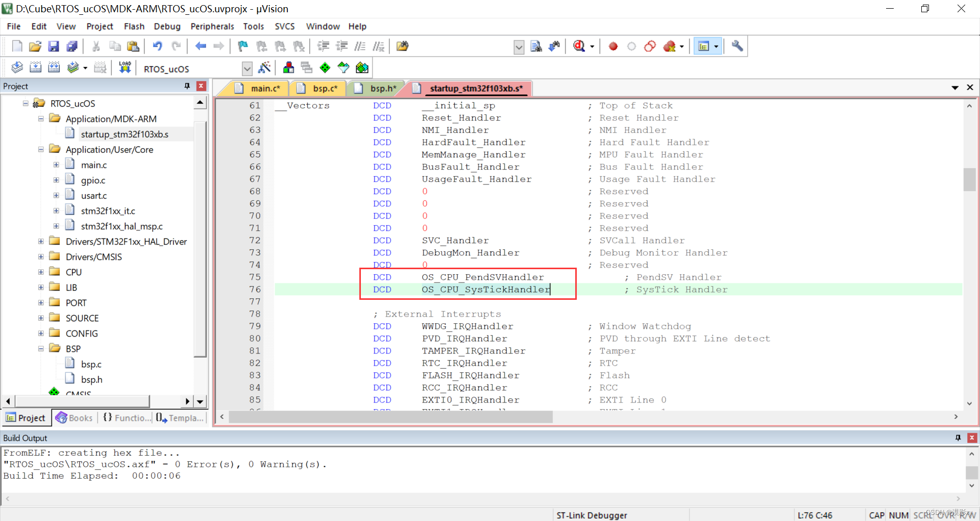
Task: Navigate backwards with the blue left arrow
Action: pos(201,46)
